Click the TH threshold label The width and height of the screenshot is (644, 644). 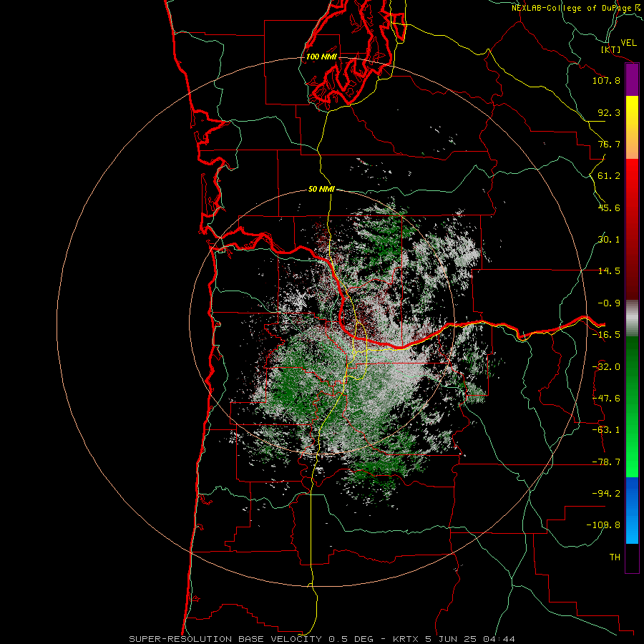point(615,557)
